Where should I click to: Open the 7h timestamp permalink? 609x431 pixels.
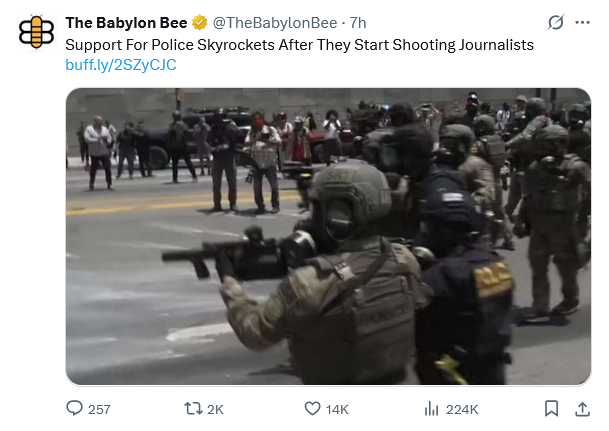pyautogui.click(x=358, y=23)
